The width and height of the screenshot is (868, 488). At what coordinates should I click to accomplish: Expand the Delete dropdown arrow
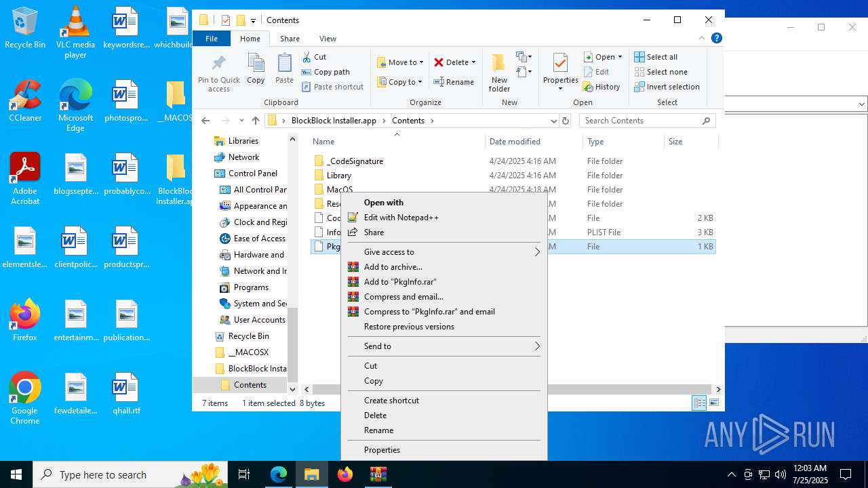473,62
